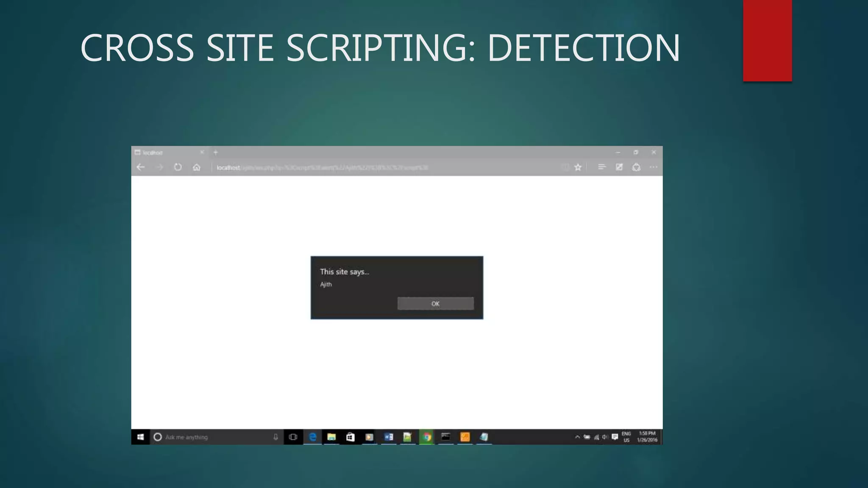This screenshot has width=868, height=488.
Task: Open the Edge Hub lines icon
Action: (602, 167)
